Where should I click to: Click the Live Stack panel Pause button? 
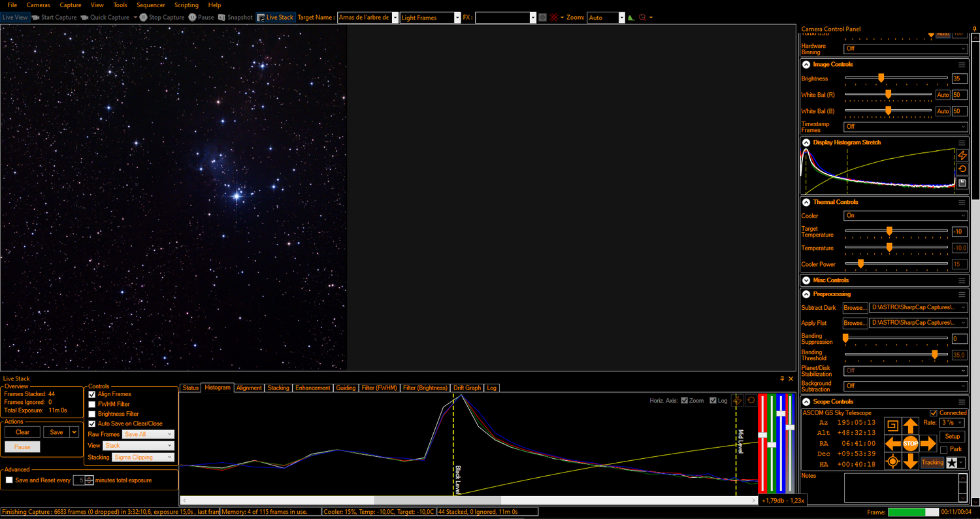[22, 447]
